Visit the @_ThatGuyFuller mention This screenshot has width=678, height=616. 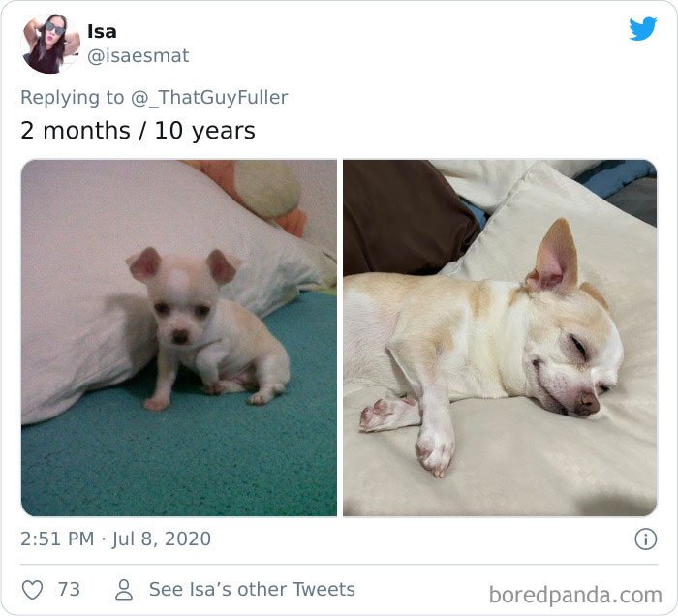[209, 97]
